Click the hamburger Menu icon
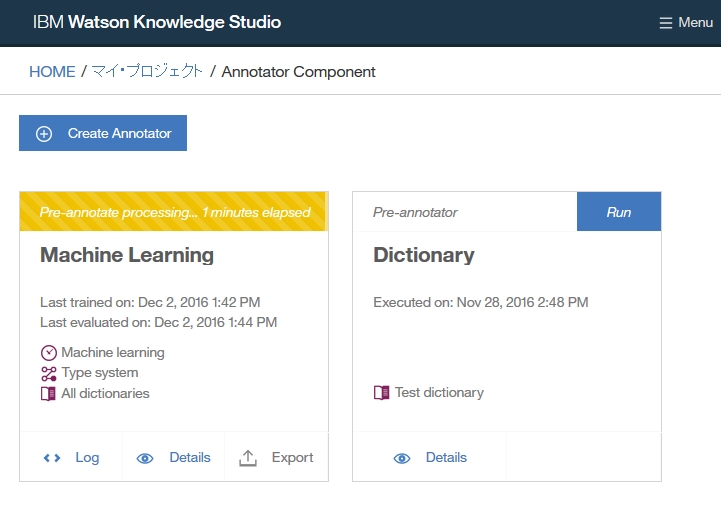 666,23
